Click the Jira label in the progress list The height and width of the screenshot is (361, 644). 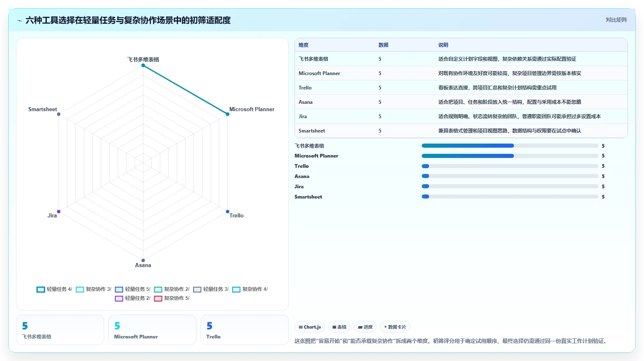pos(299,187)
